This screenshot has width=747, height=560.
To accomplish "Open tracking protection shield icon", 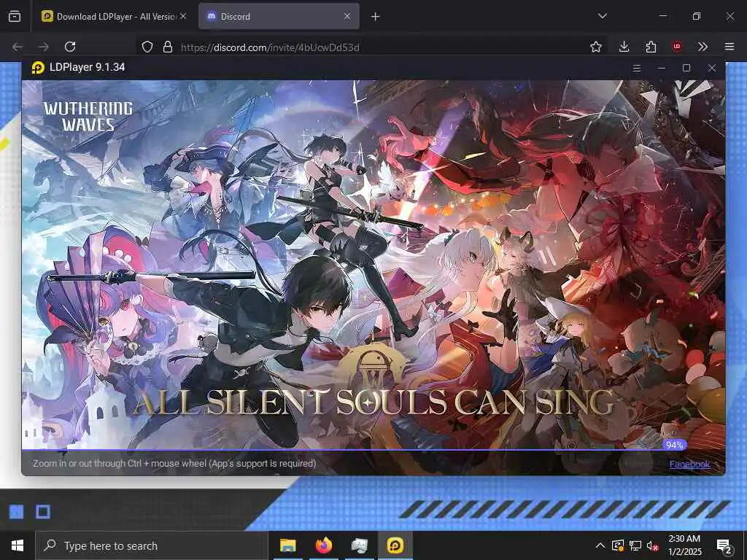I will point(147,47).
